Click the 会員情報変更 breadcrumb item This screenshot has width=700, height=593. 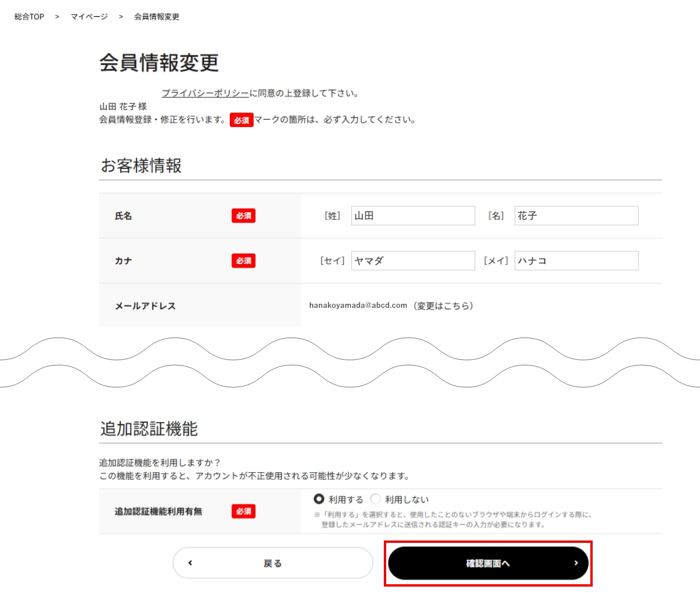coord(156,17)
